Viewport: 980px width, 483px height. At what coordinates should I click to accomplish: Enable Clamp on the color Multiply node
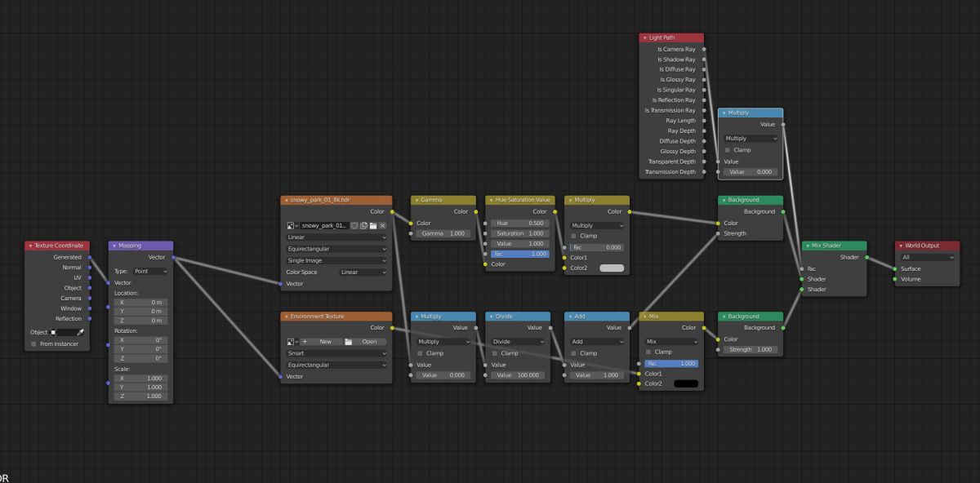tap(573, 236)
